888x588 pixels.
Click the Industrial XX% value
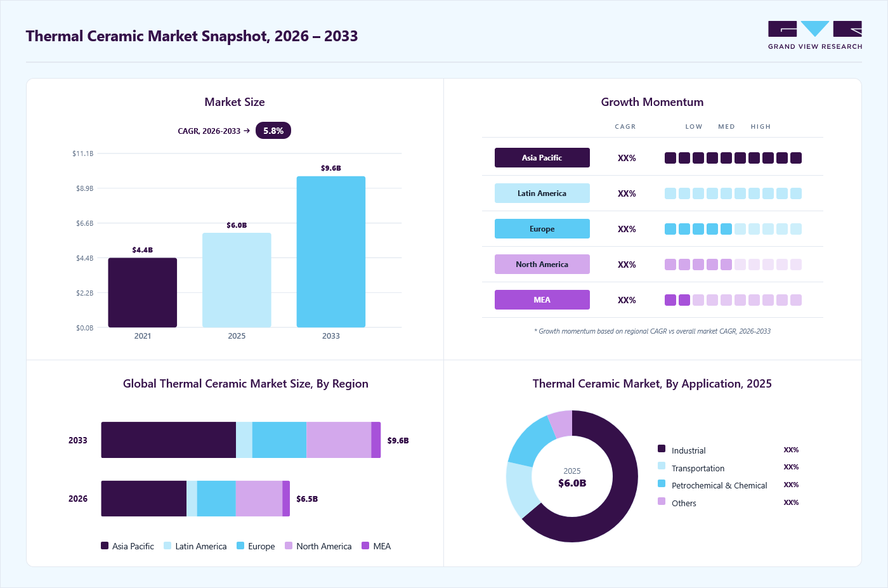point(791,450)
